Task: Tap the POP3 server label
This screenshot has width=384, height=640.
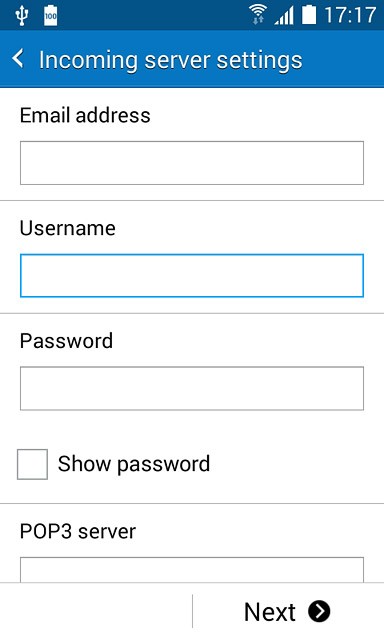Action: [x=78, y=531]
